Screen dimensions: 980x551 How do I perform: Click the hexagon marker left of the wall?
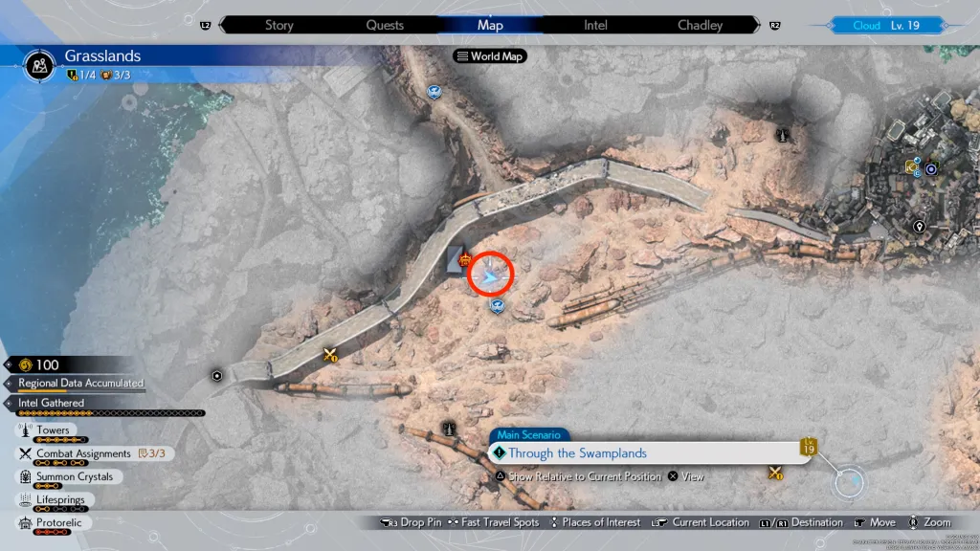[x=217, y=376]
